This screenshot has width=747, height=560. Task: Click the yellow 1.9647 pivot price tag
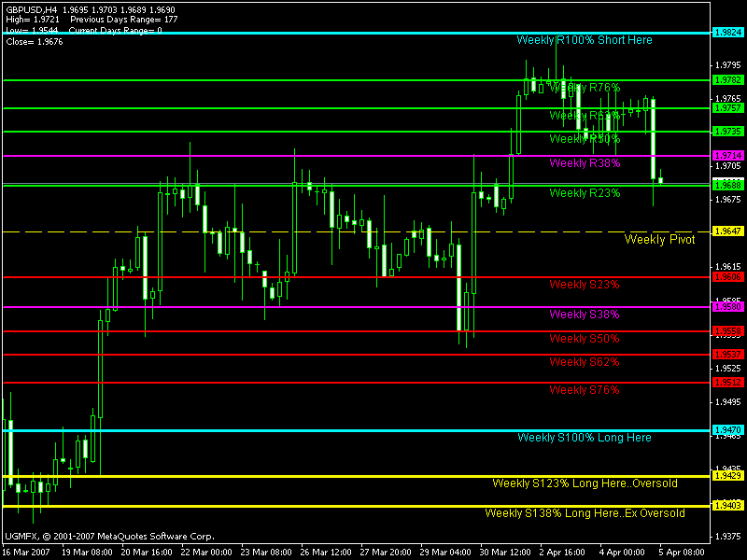pos(726,231)
